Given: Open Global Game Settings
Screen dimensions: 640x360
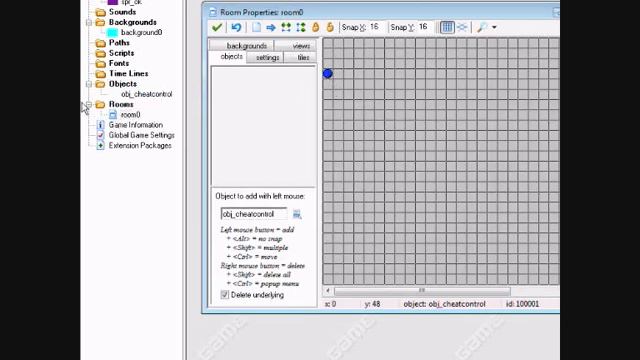Looking at the screenshot, I should [141, 135].
